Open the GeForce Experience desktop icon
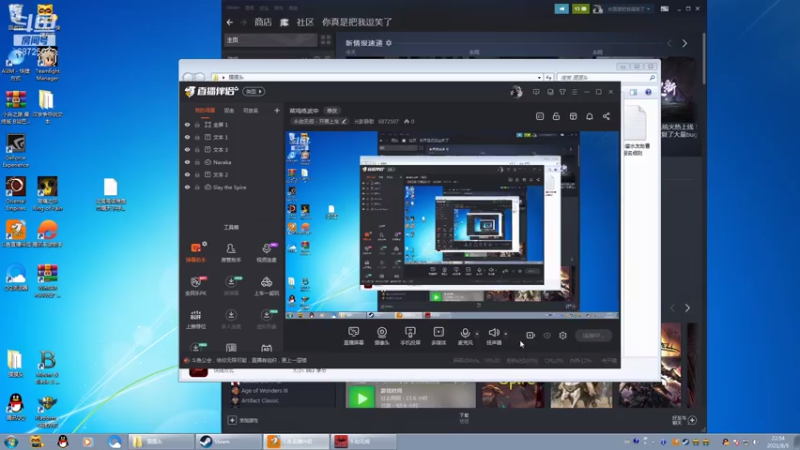This screenshot has width=800, height=450. (16, 151)
